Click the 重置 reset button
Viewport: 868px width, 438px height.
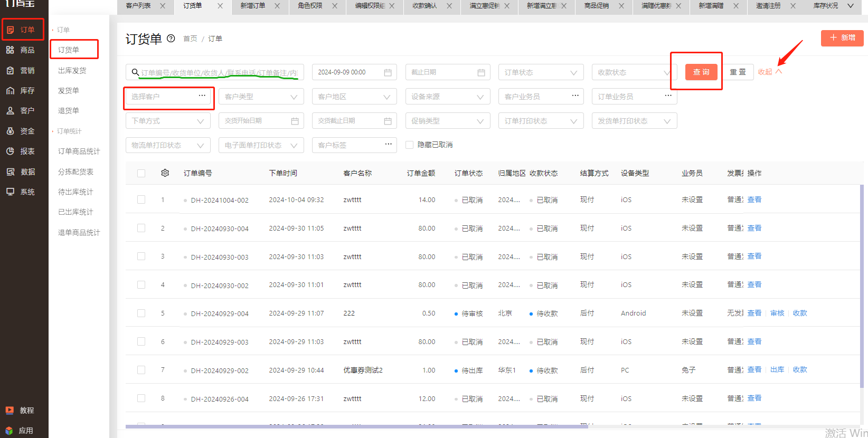coord(738,72)
